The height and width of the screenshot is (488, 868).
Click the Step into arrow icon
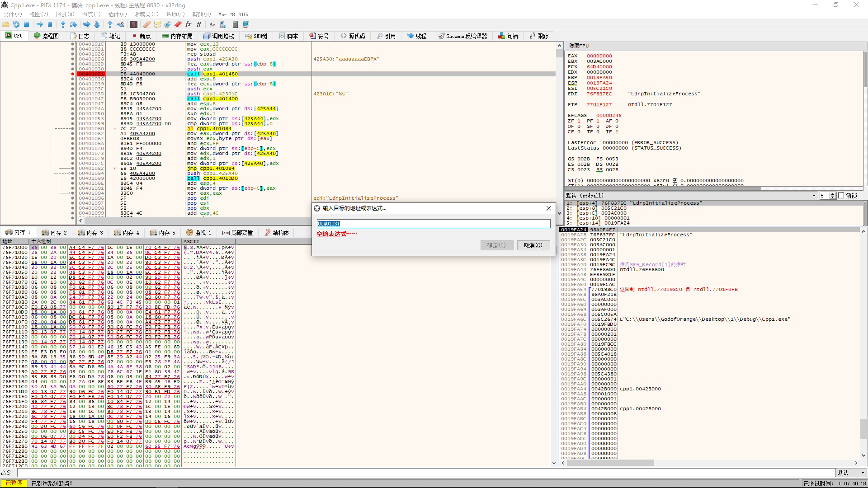[63, 24]
